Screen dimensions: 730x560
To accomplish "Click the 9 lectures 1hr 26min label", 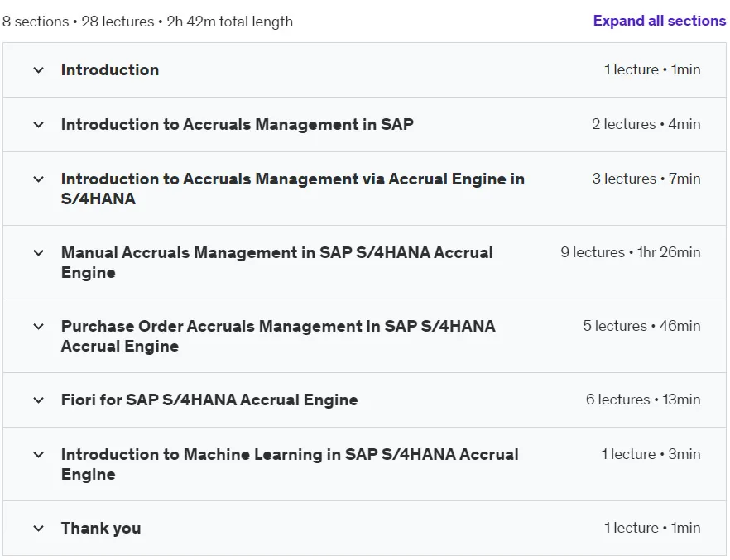I will point(631,252).
